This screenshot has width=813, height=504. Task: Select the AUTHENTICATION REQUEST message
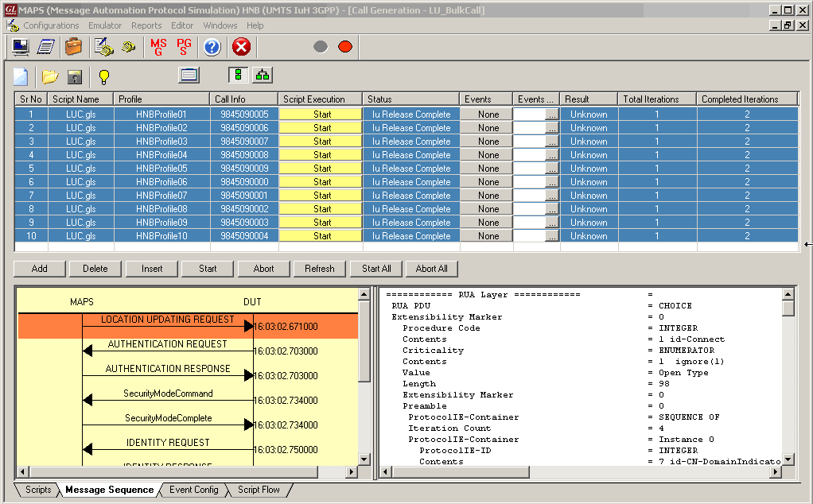click(x=168, y=344)
